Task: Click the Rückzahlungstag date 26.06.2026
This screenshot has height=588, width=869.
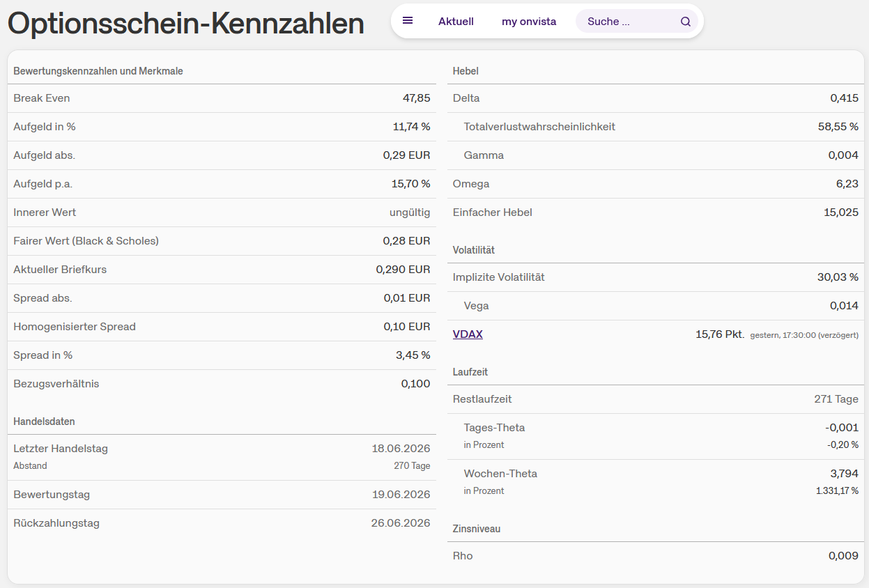Action: [401, 523]
